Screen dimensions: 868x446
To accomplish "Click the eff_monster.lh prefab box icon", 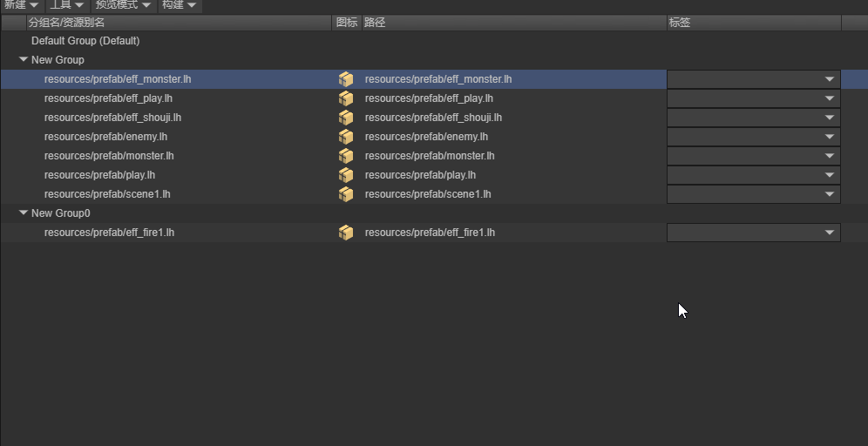I will [x=346, y=79].
